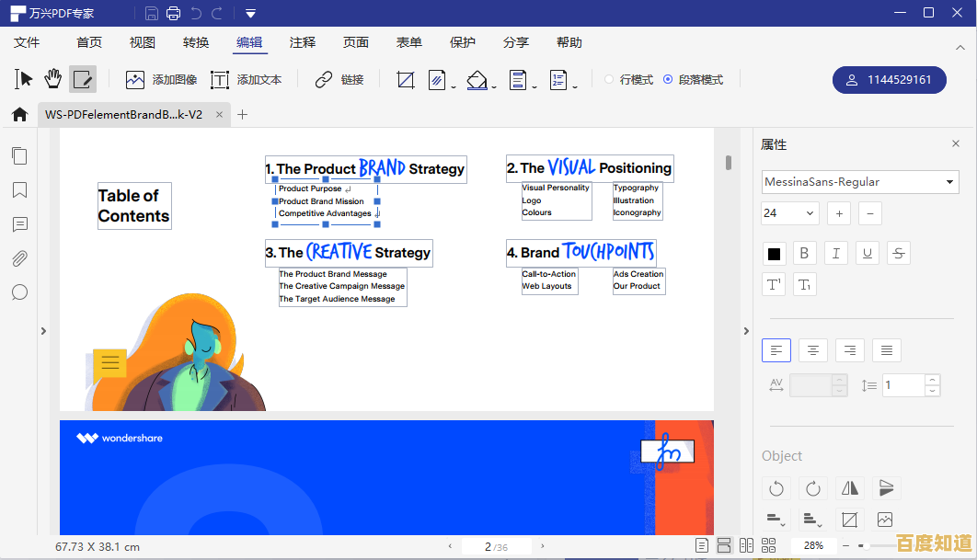Rotate the selected object counterclockwise
The width and height of the screenshot is (977, 560).
click(776, 488)
